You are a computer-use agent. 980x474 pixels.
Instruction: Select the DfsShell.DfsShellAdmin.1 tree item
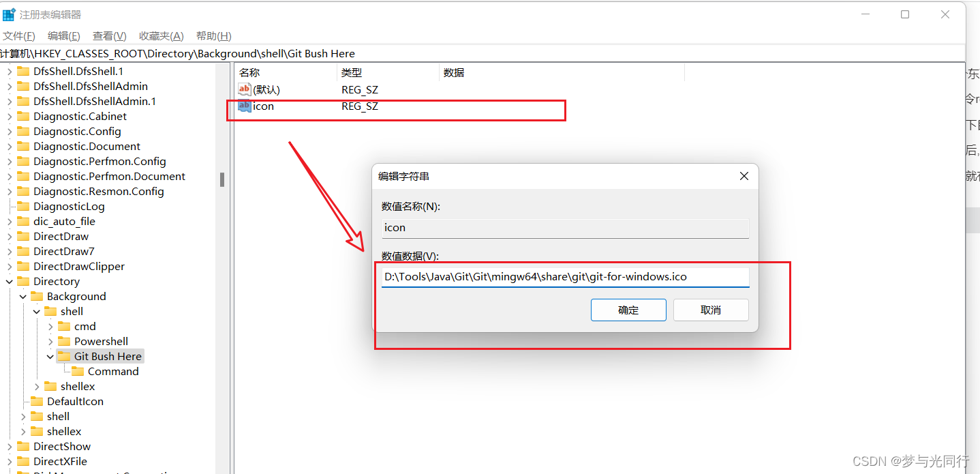point(95,101)
